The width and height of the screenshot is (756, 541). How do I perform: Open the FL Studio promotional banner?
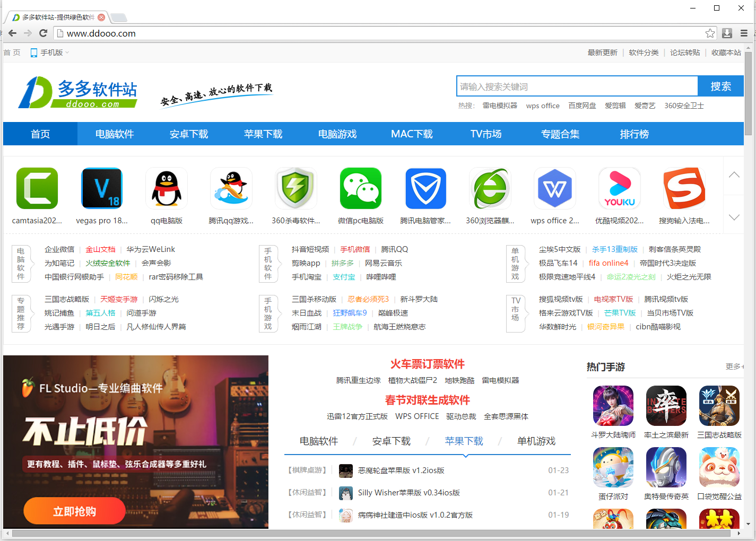click(x=136, y=442)
